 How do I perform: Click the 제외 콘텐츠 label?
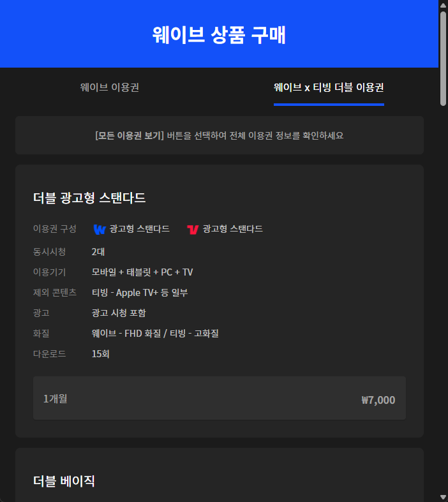coord(55,292)
